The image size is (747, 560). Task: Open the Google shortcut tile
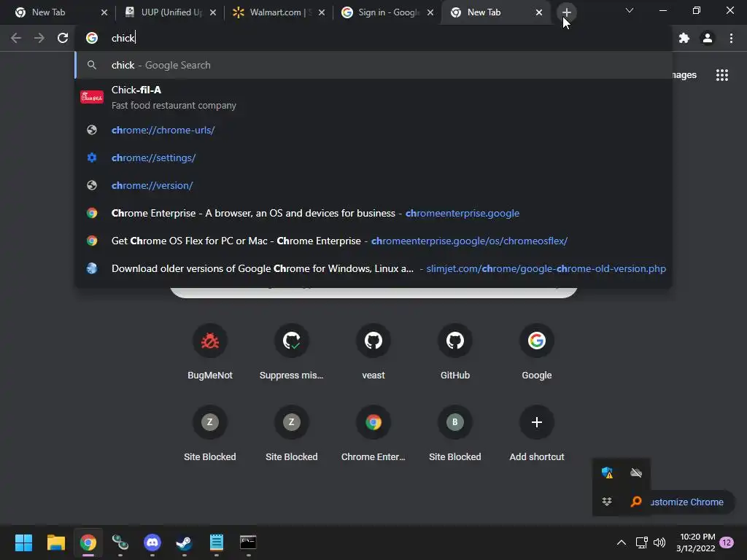point(536,351)
